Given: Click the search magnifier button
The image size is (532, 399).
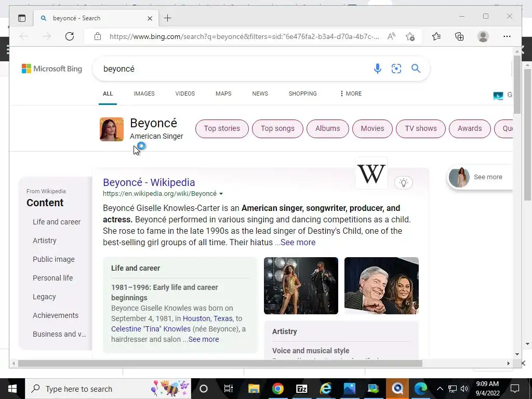Looking at the screenshot, I should coord(416,69).
